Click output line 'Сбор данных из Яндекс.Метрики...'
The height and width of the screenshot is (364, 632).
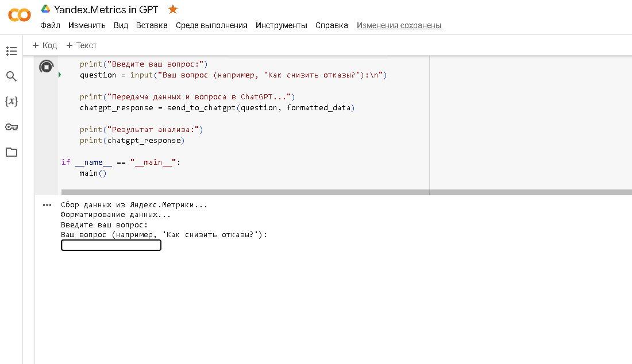click(134, 205)
